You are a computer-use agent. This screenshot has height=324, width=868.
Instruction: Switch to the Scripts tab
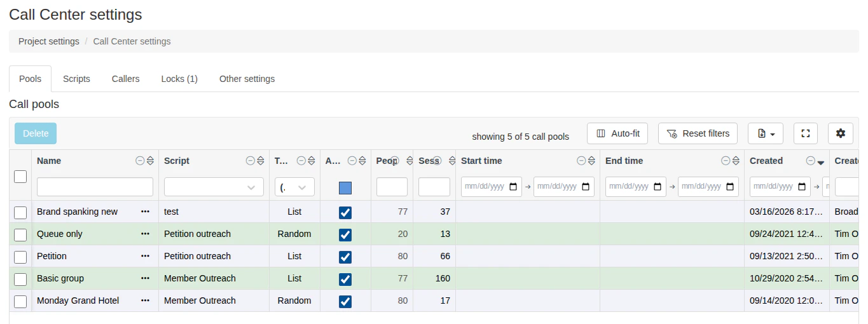point(76,79)
